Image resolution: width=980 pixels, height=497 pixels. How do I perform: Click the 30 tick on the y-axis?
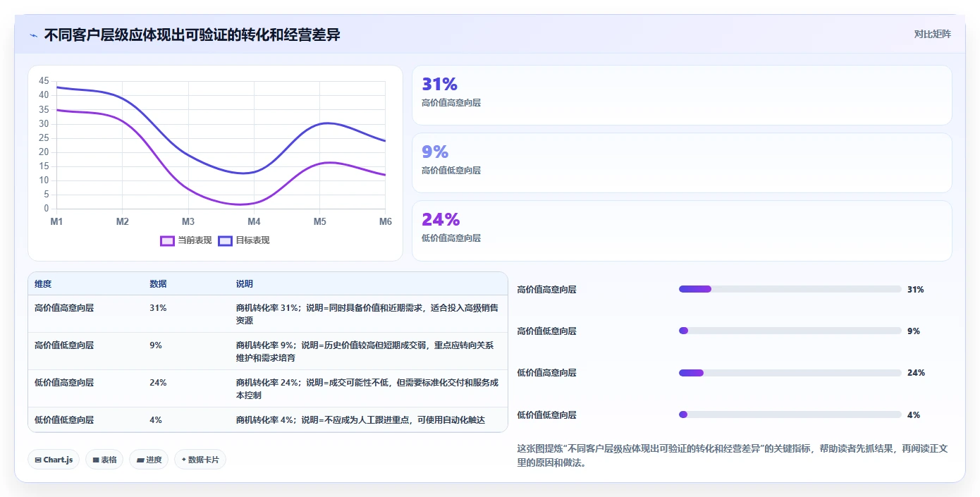click(44, 124)
